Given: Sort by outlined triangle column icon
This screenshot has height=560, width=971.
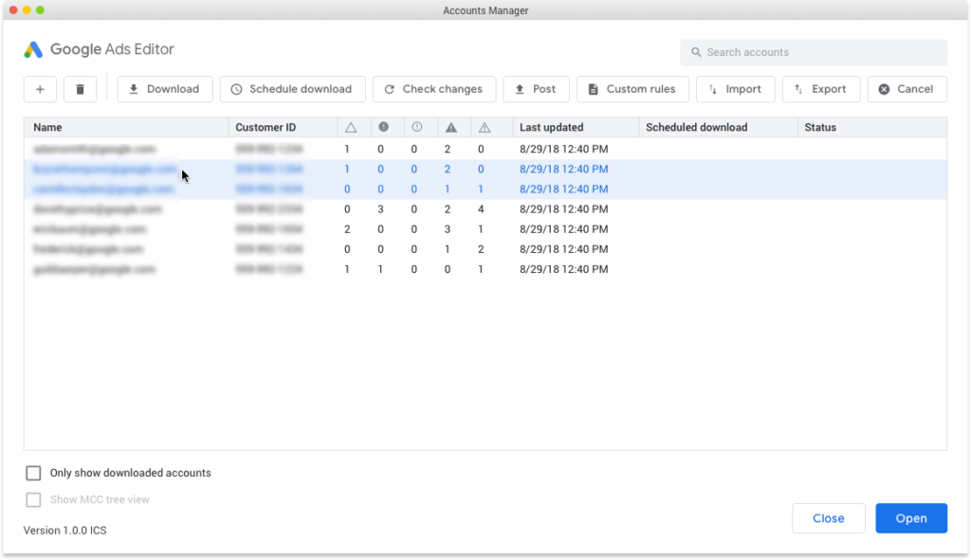Looking at the screenshot, I should [x=351, y=128].
